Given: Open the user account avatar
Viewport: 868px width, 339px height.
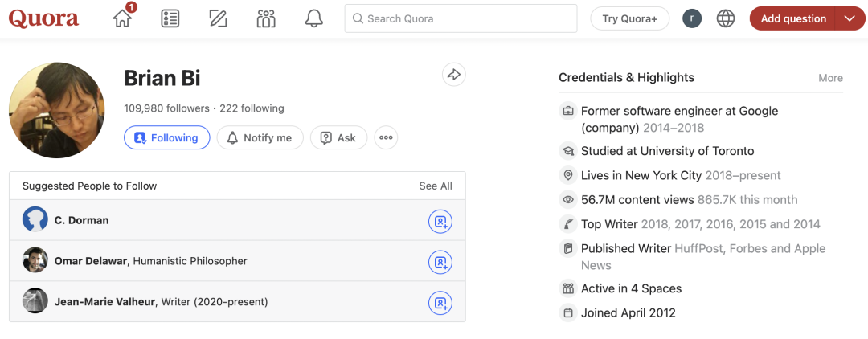Looking at the screenshot, I should pos(692,18).
